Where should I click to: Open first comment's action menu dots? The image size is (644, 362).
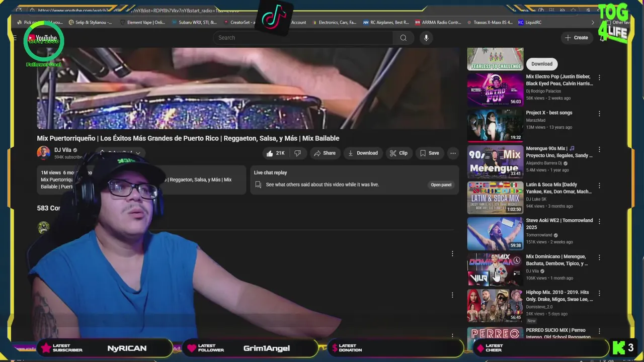452,254
